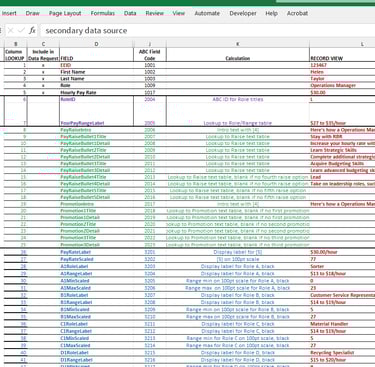Open the Review tab
Screen dimensions: 375x367
[x=154, y=13]
